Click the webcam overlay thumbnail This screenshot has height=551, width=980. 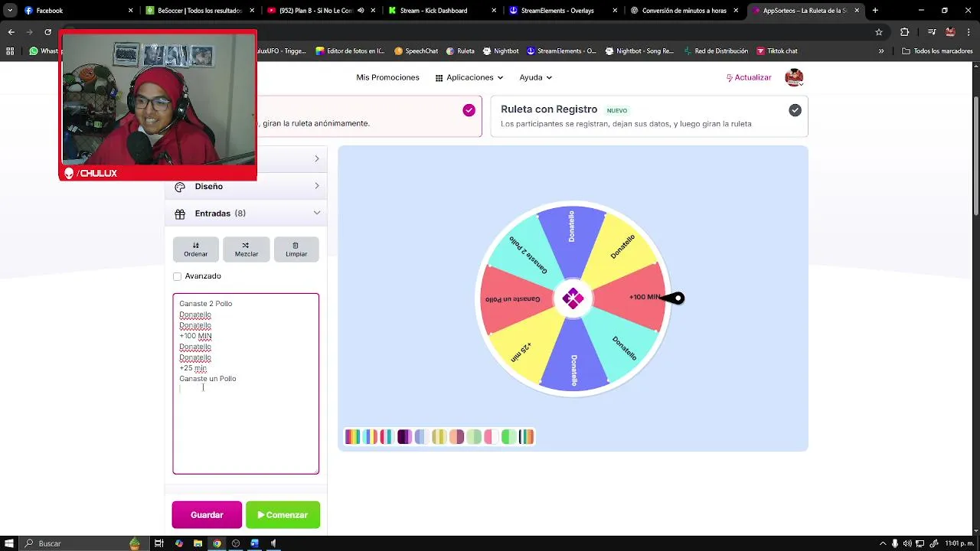(x=158, y=106)
